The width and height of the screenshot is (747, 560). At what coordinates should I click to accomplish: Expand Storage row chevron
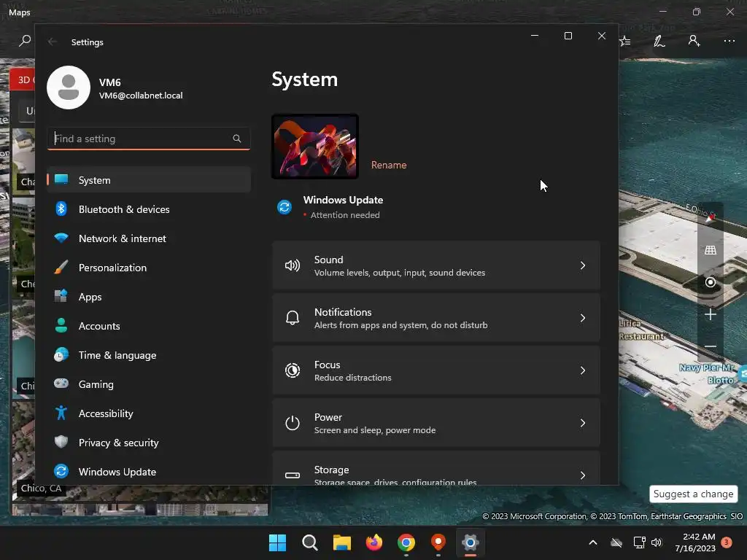(583, 475)
